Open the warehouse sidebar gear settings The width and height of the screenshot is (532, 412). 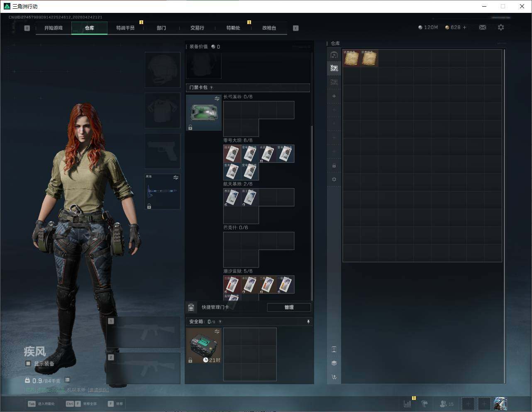pos(334,179)
